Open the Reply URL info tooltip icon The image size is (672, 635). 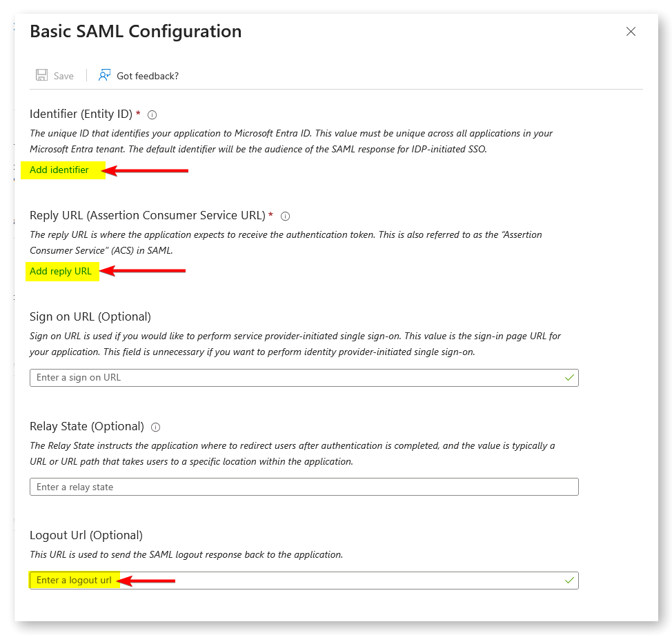tap(286, 216)
